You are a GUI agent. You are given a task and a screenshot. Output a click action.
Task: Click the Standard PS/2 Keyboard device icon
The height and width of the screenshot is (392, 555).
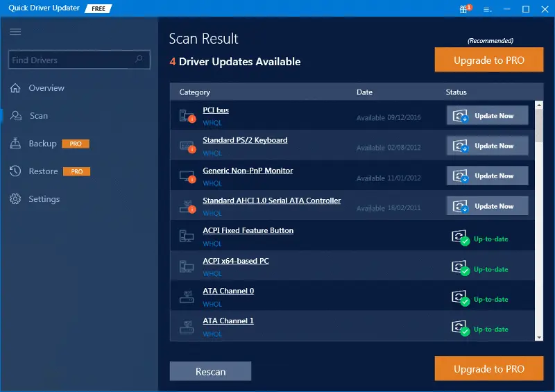(187, 146)
